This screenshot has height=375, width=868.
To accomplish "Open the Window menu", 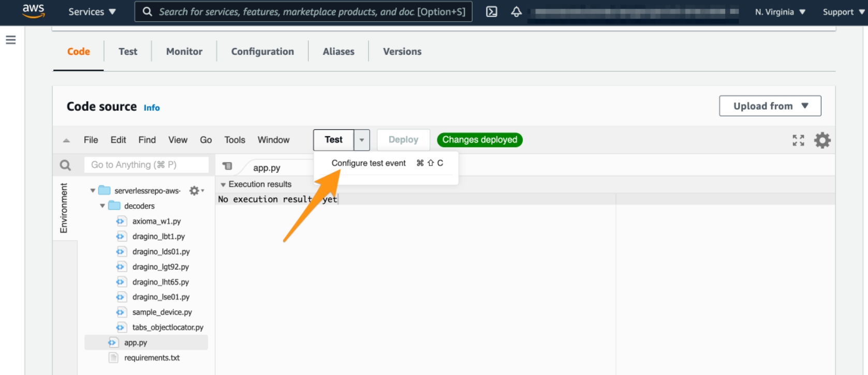I will coord(273,140).
